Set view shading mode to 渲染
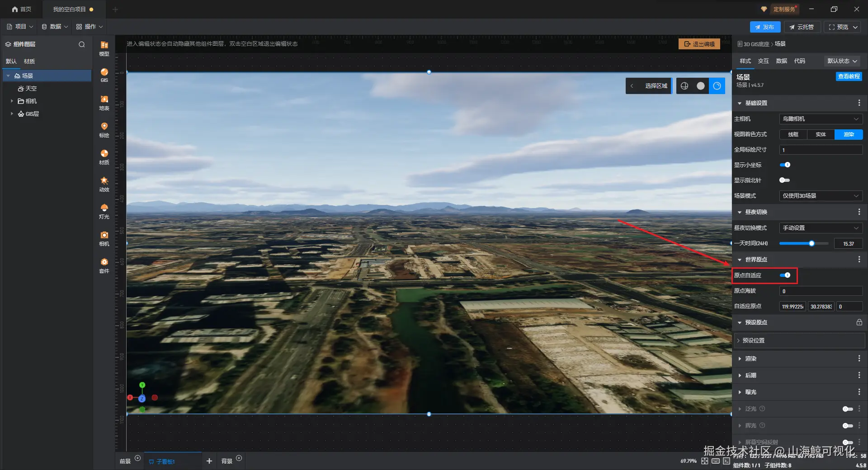Image resolution: width=868 pixels, height=470 pixels. coord(849,134)
